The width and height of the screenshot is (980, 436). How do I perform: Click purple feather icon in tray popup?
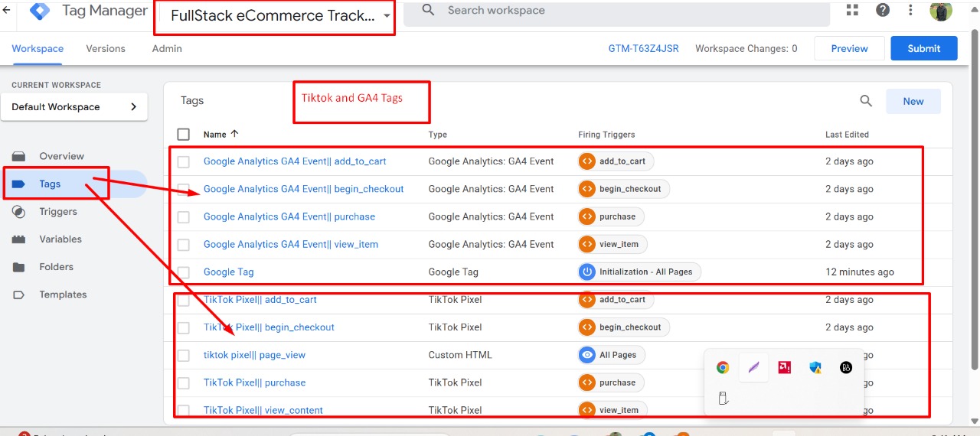[753, 367]
